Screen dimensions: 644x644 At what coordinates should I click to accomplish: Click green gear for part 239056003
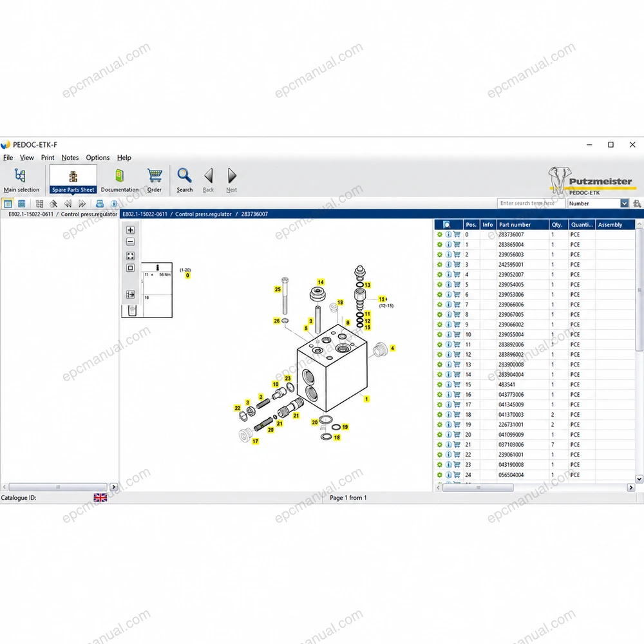coord(439,254)
